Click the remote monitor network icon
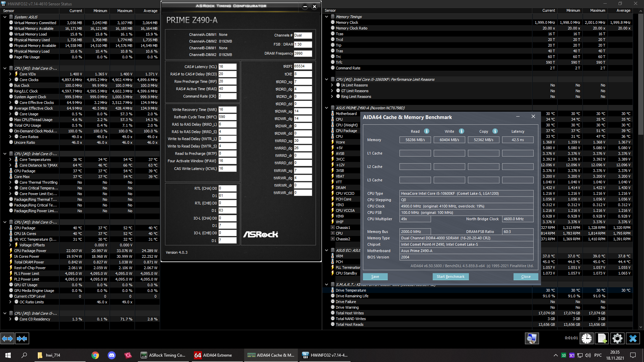This screenshot has width=644, height=362. coord(532,339)
